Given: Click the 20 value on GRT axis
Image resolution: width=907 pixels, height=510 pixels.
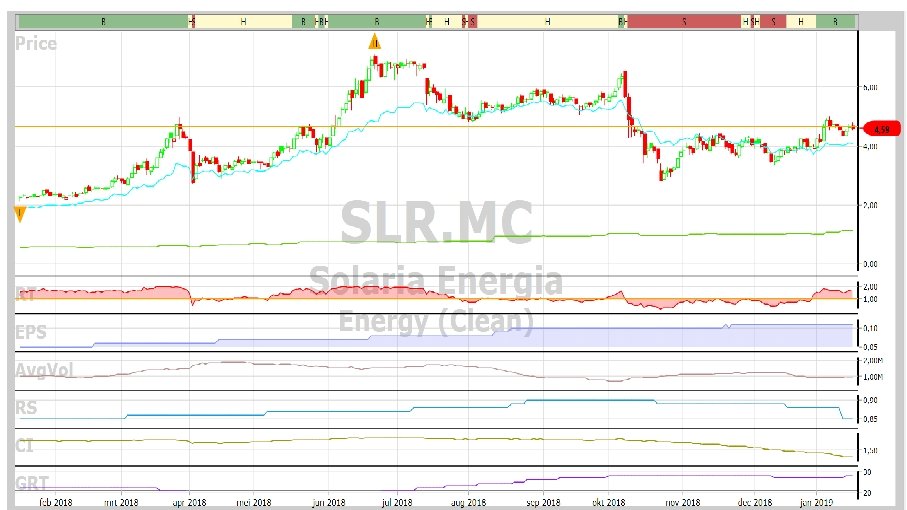Looking at the screenshot, I should [x=867, y=493].
